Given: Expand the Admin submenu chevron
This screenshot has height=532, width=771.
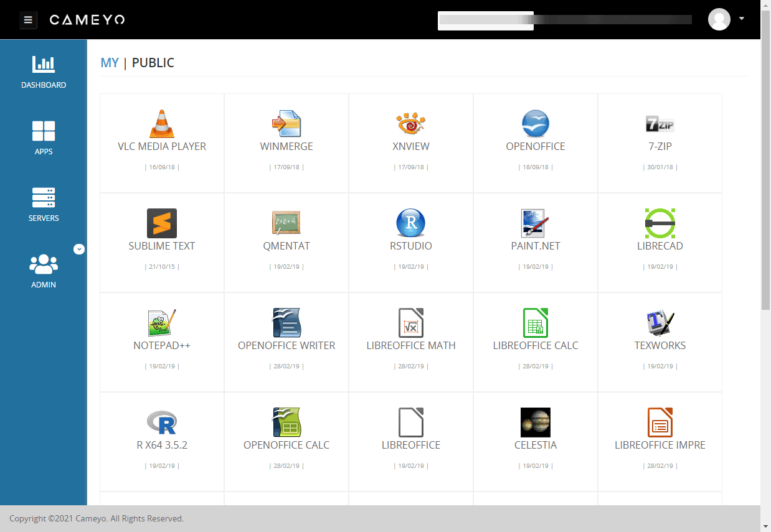Looking at the screenshot, I should [79, 249].
